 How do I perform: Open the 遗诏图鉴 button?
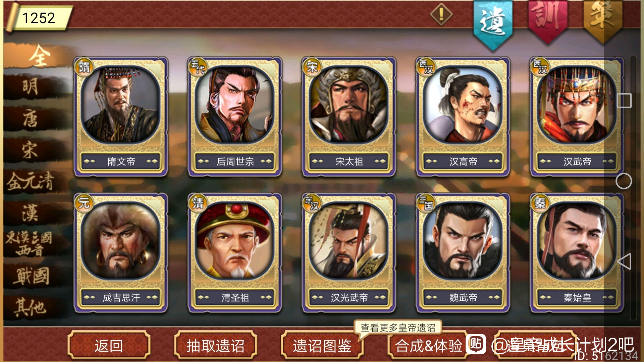pyautogui.click(x=322, y=346)
